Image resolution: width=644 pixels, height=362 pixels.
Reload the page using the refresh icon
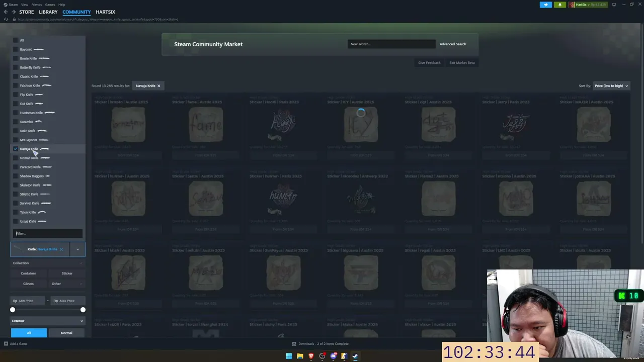point(6,19)
